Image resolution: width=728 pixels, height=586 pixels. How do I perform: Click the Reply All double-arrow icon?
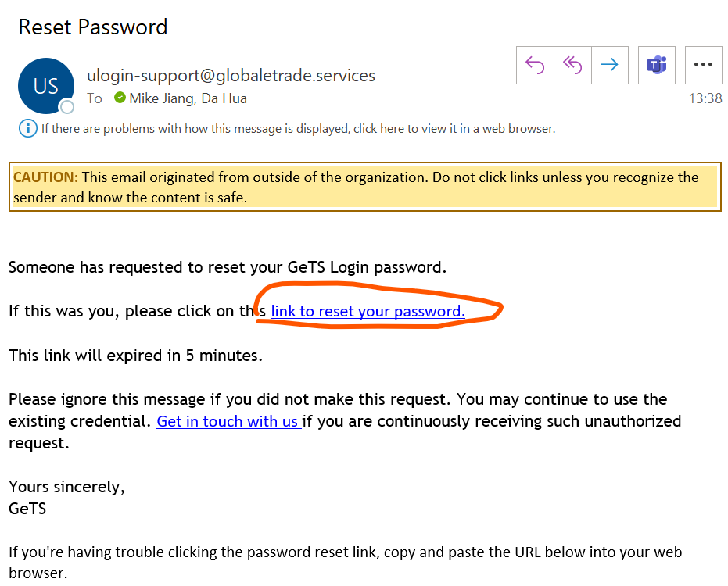click(572, 65)
